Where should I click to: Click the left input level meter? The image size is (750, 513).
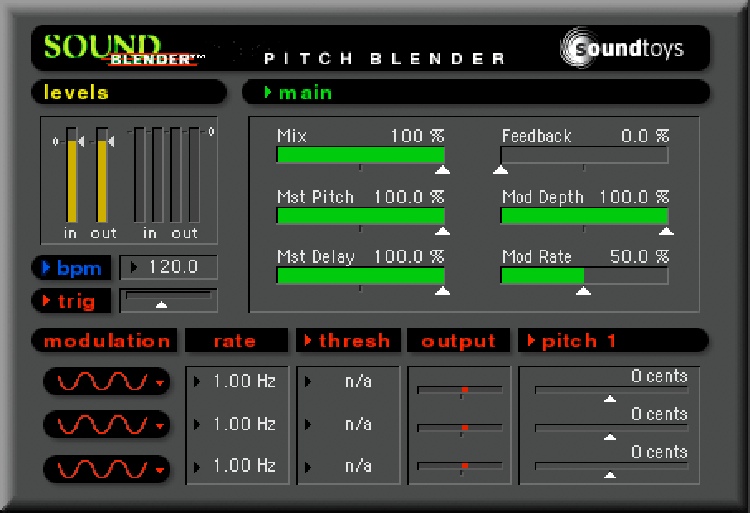pyautogui.click(x=71, y=175)
